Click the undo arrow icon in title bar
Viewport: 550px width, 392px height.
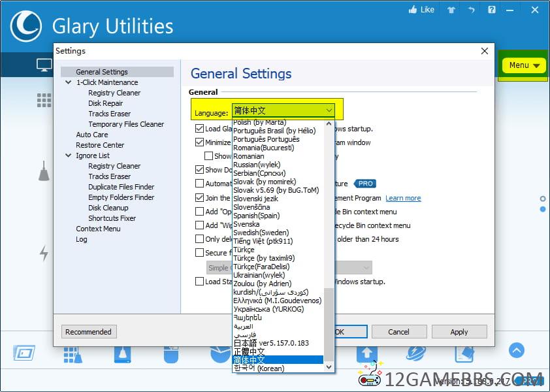click(471, 10)
